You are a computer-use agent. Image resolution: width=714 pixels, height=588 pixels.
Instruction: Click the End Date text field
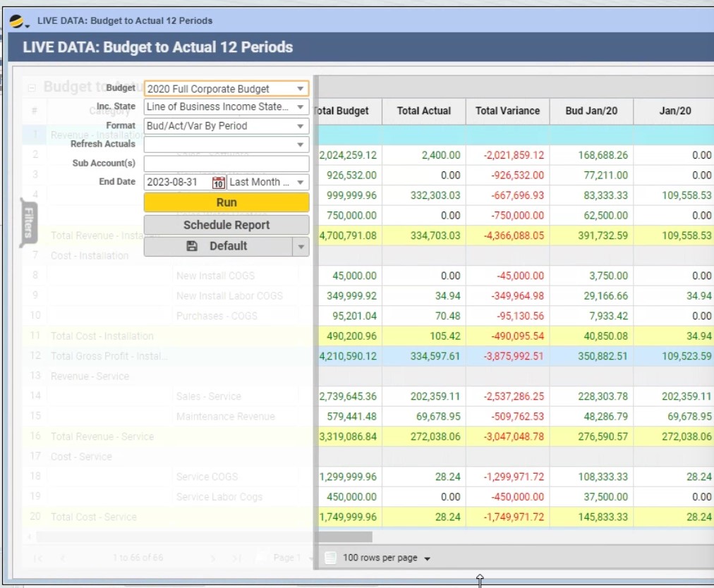(x=177, y=182)
